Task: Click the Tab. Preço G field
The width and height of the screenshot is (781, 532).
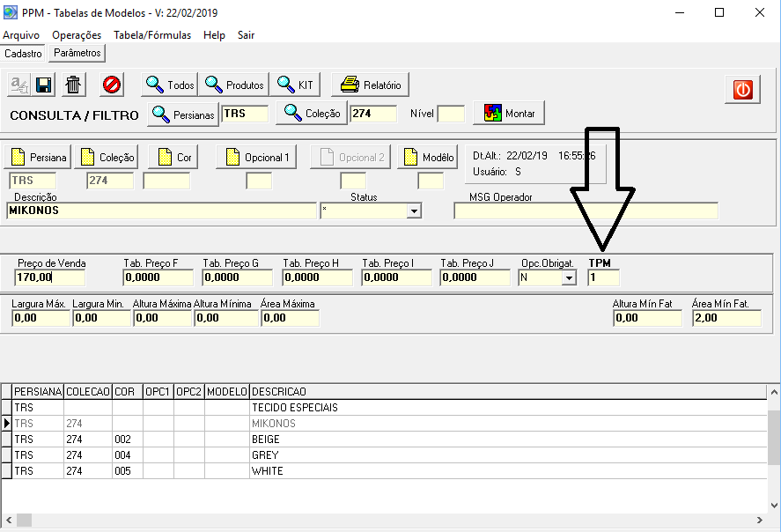Action: click(x=237, y=277)
